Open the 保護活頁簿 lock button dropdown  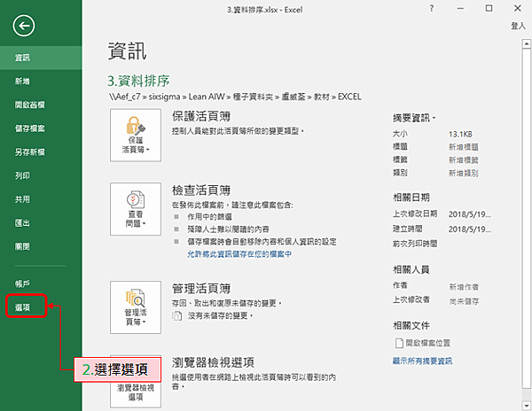(x=136, y=136)
